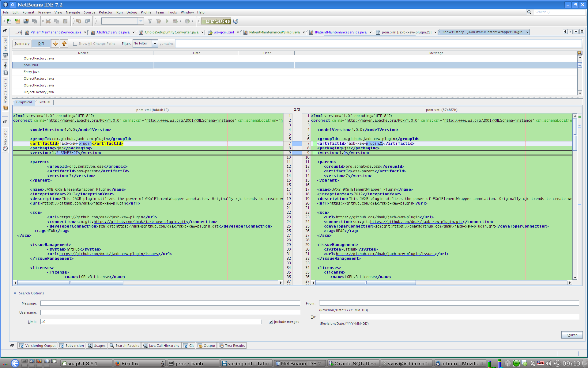Go to next difference with down arrow
This screenshot has height=368, width=588.
55,44
